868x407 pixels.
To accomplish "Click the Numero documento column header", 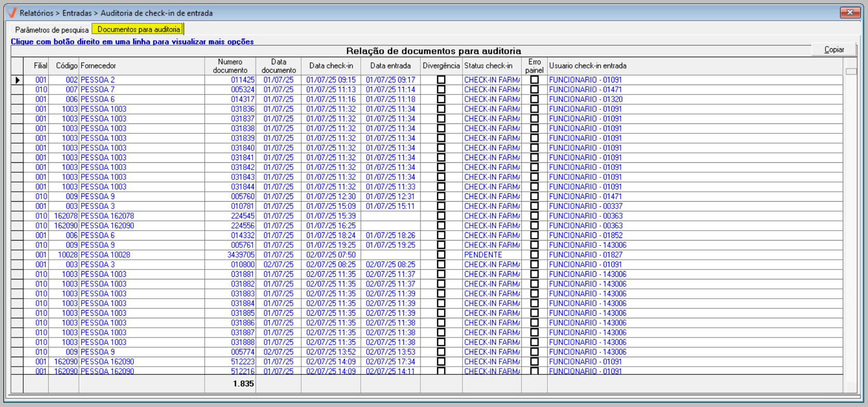I will [230, 66].
